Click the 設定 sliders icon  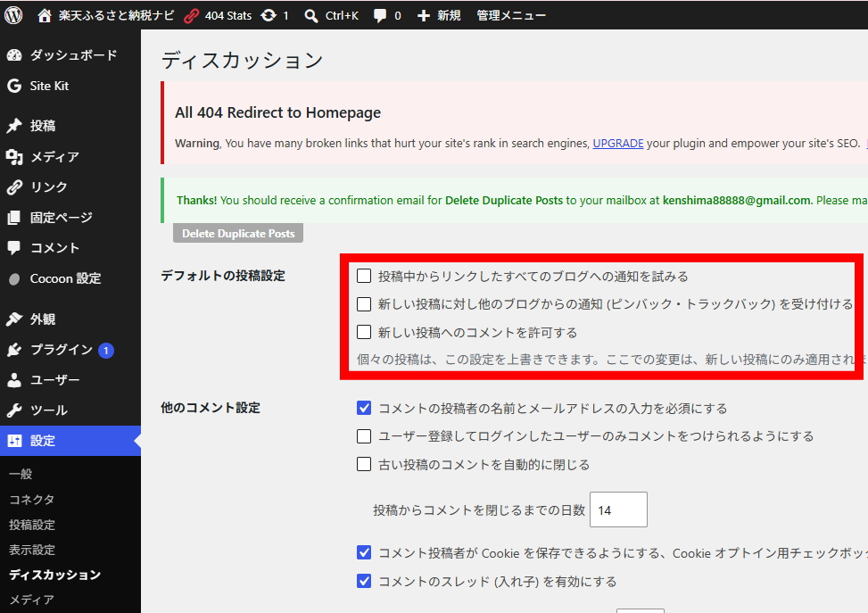pos(14,441)
